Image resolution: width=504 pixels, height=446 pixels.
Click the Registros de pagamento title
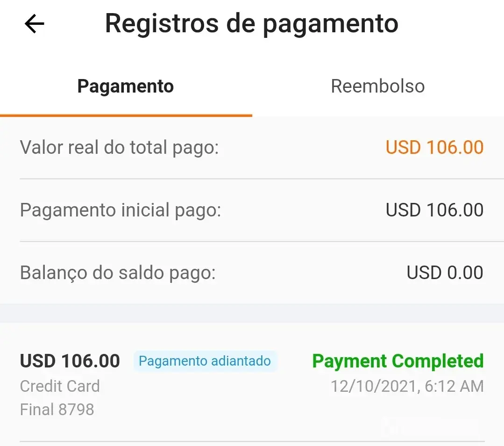click(251, 23)
